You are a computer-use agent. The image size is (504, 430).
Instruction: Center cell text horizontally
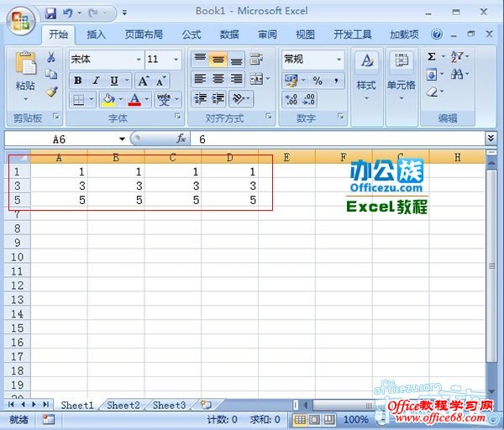(x=218, y=79)
